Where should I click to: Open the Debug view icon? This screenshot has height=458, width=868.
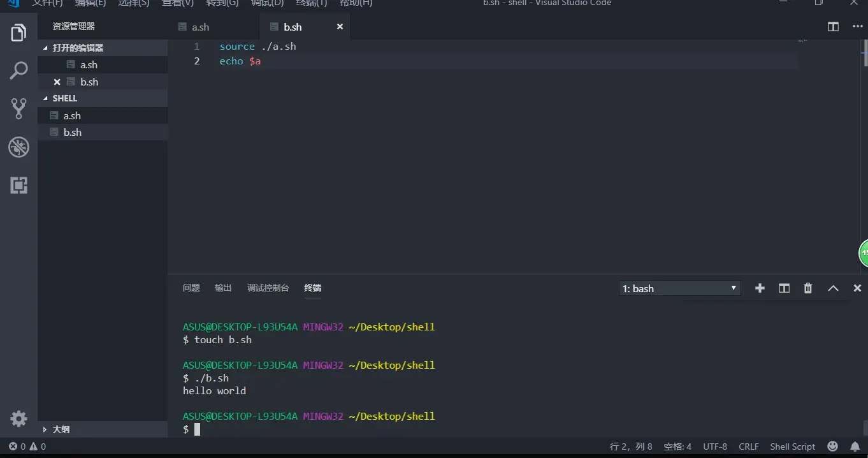tap(18, 147)
